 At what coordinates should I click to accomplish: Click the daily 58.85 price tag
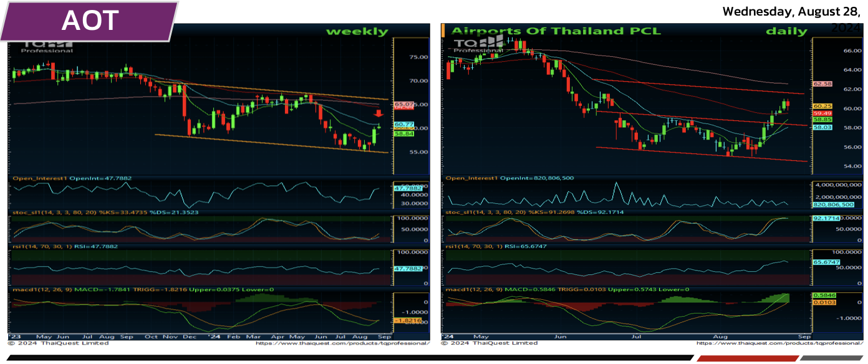823,119
